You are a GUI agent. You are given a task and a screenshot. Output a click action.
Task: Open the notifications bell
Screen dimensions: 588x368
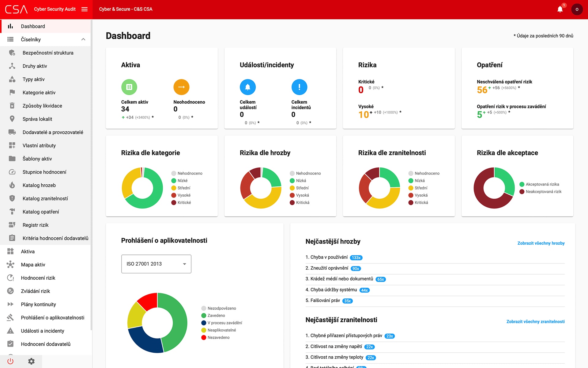tap(560, 9)
